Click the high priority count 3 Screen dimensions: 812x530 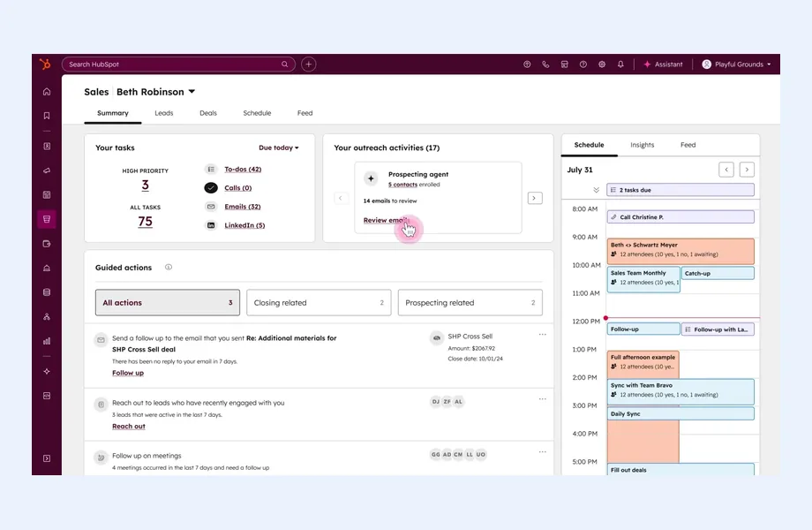point(145,185)
